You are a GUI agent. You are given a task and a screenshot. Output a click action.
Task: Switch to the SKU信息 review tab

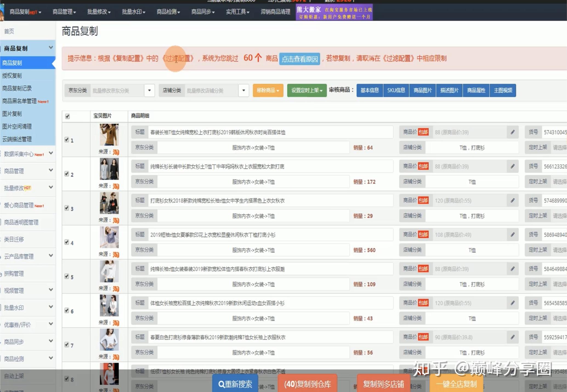click(x=396, y=90)
